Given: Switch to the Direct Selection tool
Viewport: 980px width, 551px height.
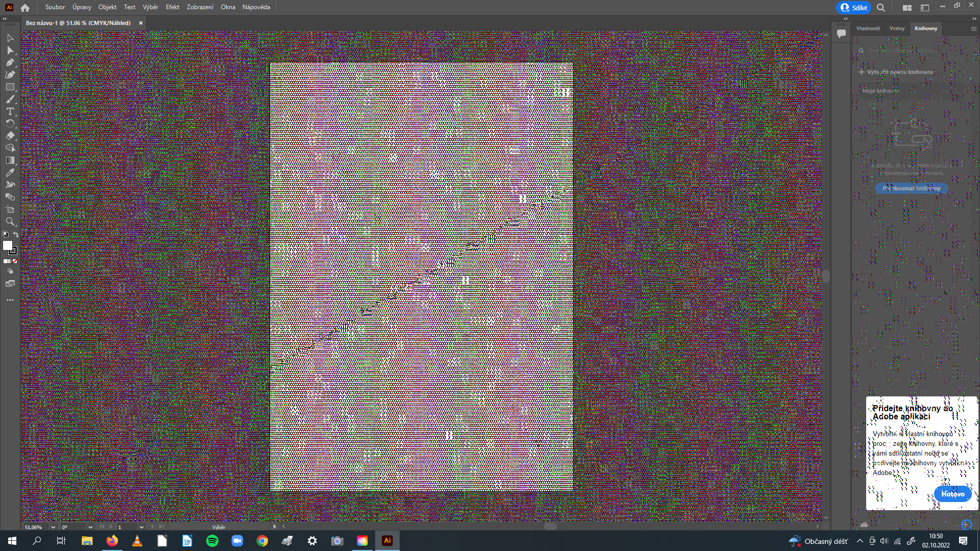Looking at the screenshot, I should [x=10, y=50].
